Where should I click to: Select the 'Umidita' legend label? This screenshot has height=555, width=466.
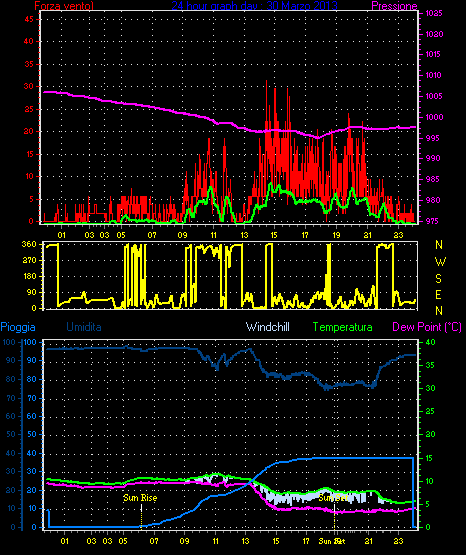tap(84, 327)
